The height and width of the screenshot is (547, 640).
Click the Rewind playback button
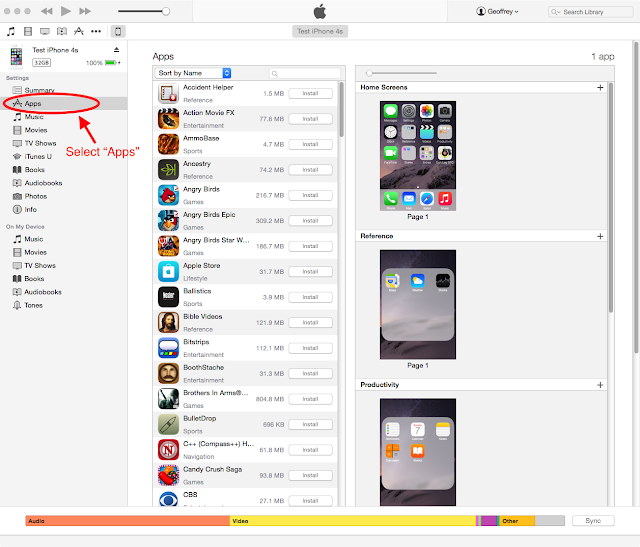point(47,11)
